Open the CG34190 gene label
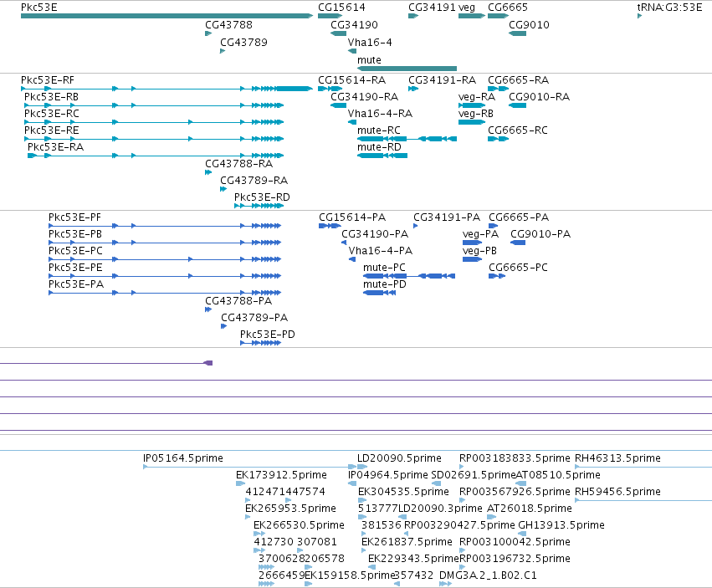712x588 pixels. [354, 25]
